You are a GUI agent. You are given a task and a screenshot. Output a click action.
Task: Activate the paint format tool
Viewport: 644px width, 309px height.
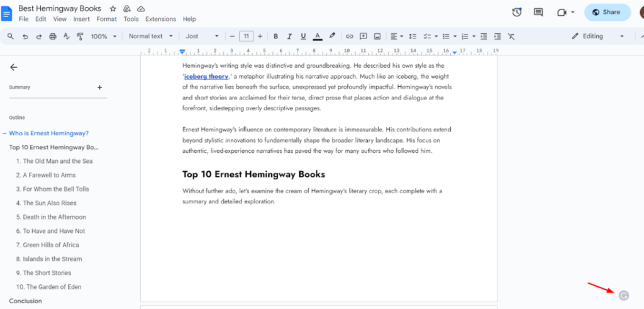(x=80, y=36)
